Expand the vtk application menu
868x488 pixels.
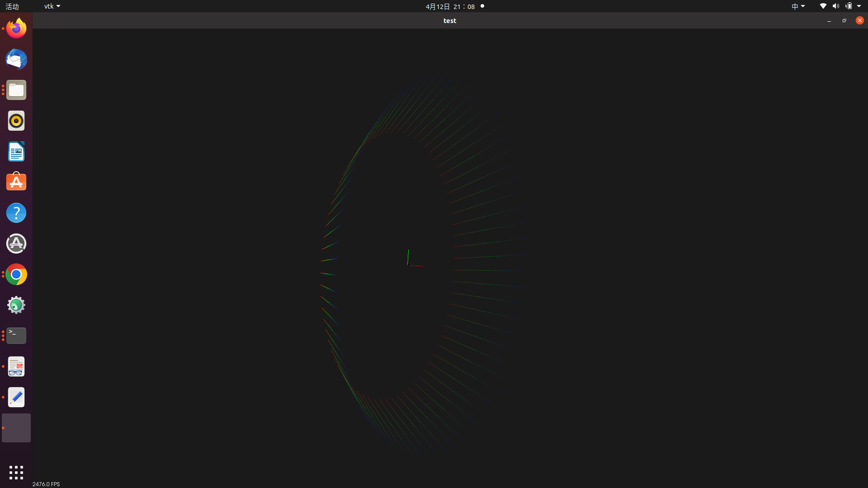[x=52, y=6]
